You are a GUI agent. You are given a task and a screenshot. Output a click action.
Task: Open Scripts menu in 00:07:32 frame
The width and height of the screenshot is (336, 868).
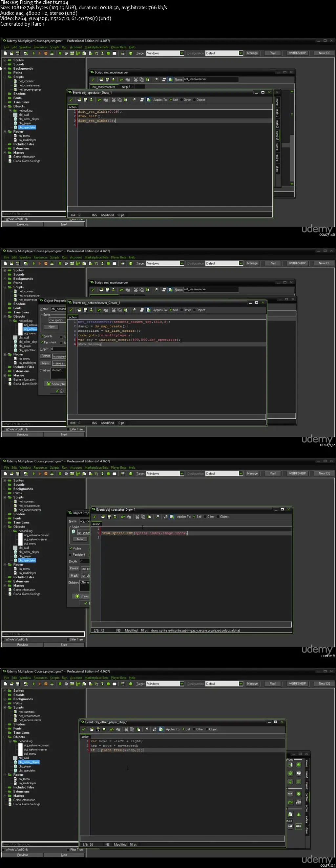tap(54, 257)
